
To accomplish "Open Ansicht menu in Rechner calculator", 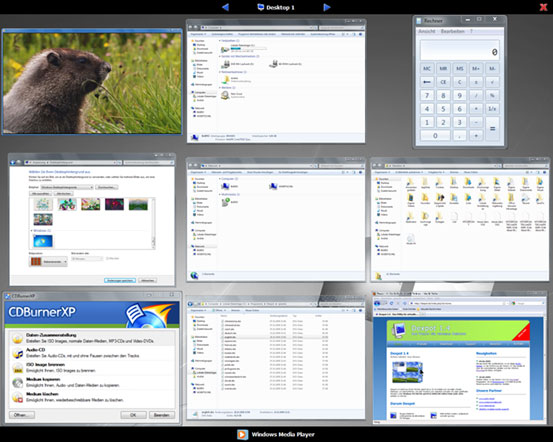I will point(427,31).
